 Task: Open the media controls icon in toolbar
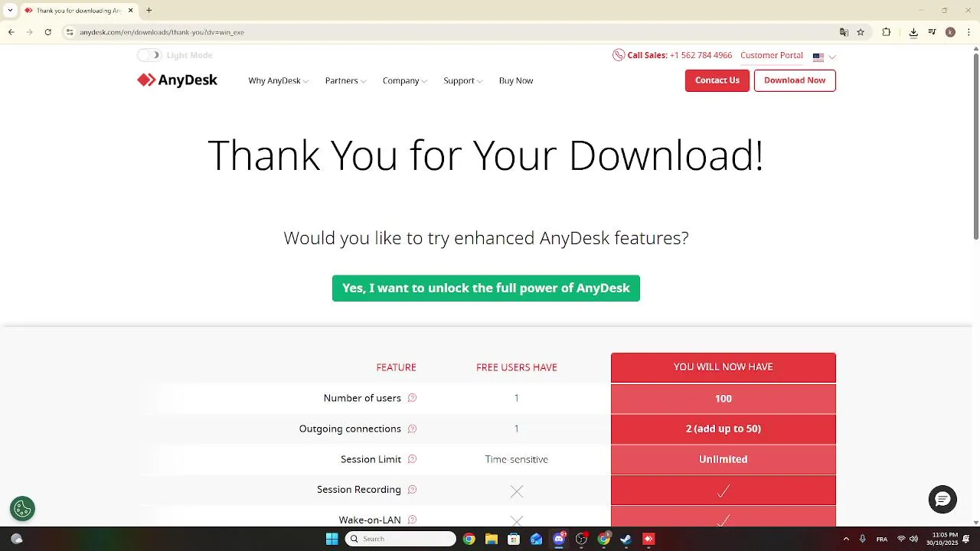click(932, 32)
